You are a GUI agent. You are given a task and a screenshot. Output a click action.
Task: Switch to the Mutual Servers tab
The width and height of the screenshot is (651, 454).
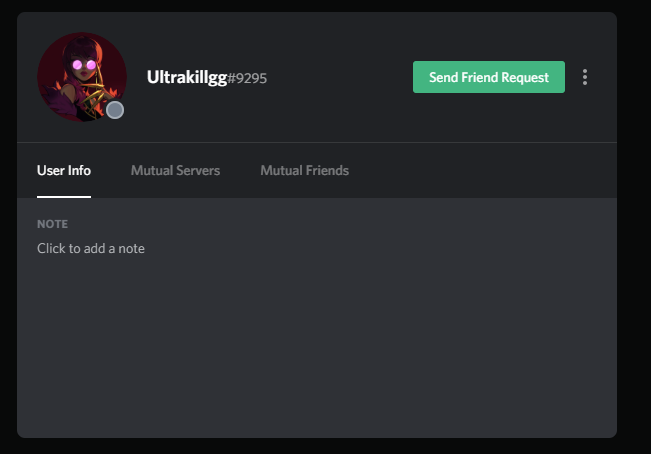(175, 171)
